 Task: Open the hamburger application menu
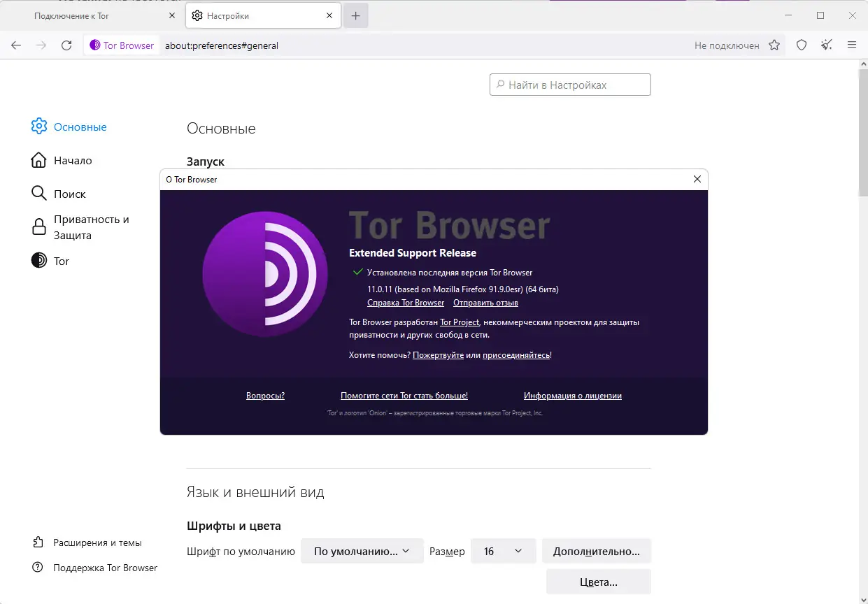pyautogui.click(x=852, y=45)
